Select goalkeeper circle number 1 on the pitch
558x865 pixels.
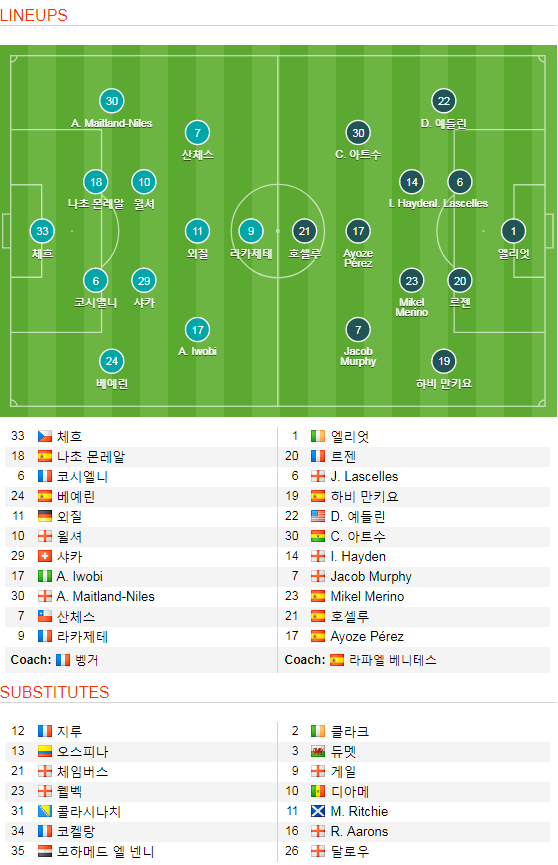pyautogui.click(x=513, y=231)
